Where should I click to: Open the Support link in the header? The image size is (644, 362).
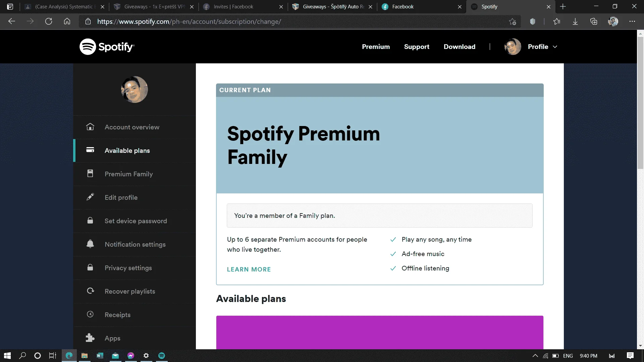pos(417,47)
